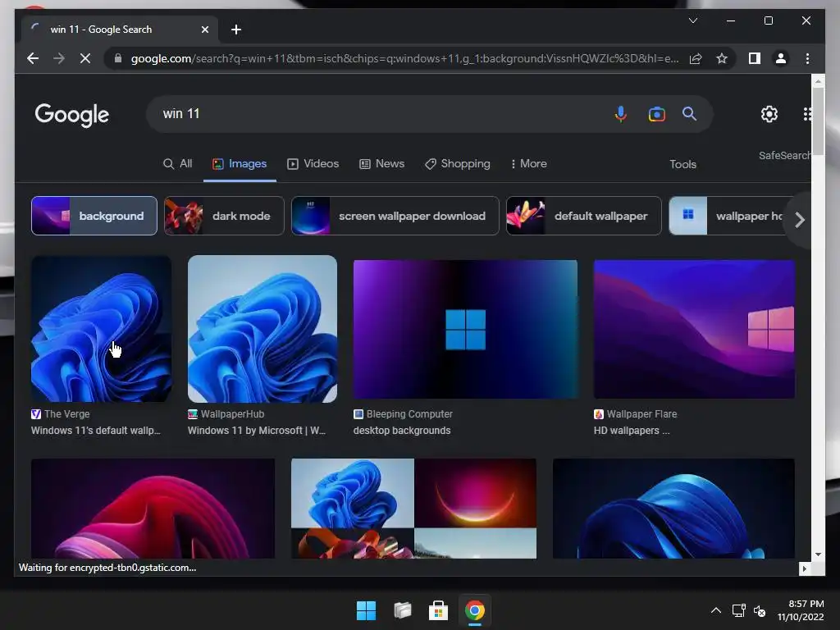The image size is (840, 630).
Task: Click The Verge source link
Action: click(61, 414)
